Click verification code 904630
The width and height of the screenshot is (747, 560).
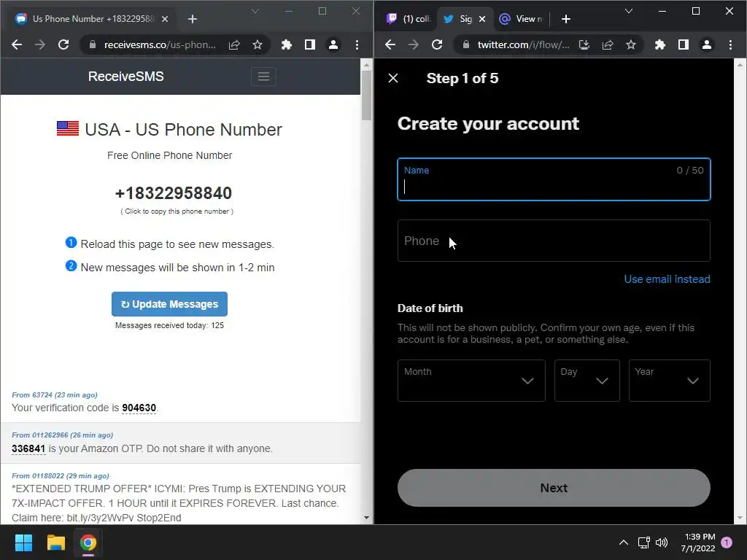click(139, 408)
